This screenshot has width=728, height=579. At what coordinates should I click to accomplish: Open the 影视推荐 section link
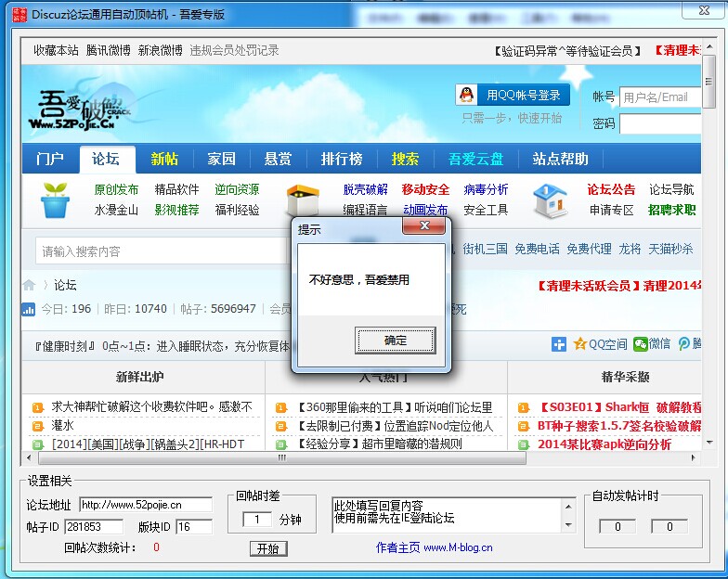tap(176, 210)
